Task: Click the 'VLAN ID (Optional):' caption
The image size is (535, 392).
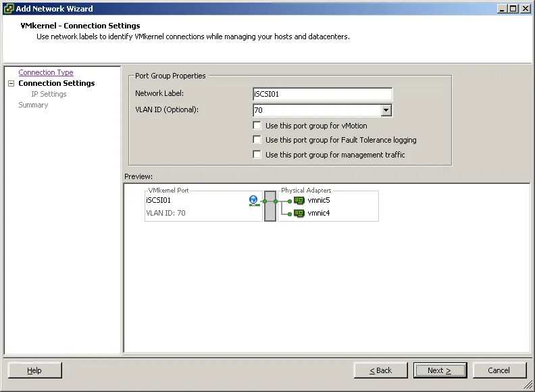Action: pos(167,109)
